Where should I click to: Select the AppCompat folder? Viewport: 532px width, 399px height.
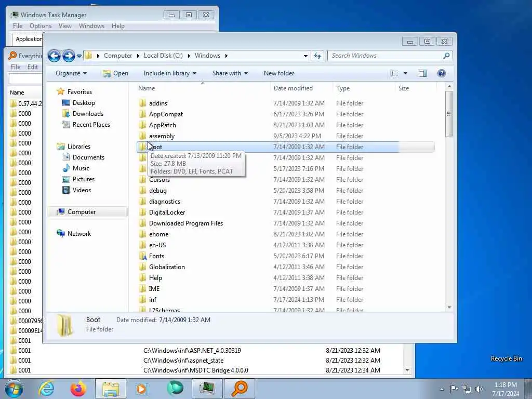166,114
